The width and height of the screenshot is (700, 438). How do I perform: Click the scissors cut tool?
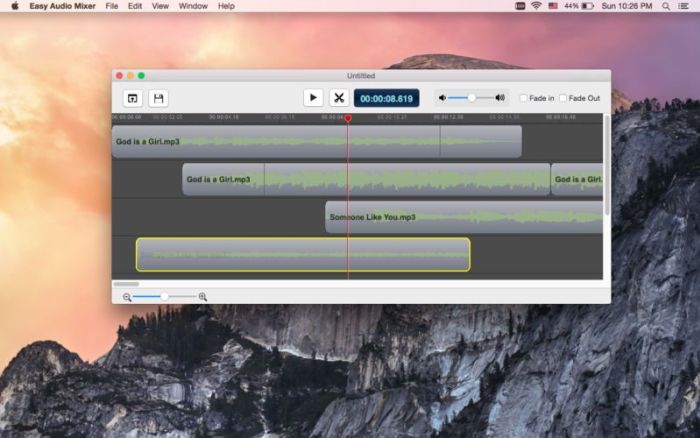pos(339,98)
